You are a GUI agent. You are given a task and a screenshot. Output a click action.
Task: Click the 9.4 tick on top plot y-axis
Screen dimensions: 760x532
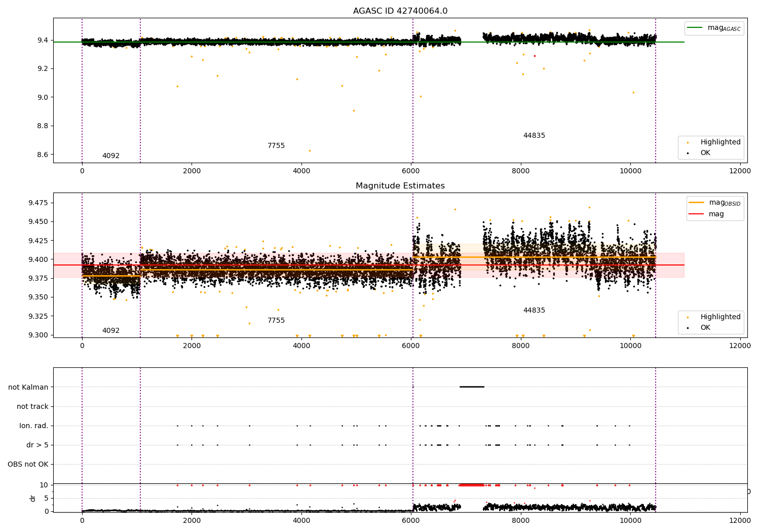(x=43, y=41)
